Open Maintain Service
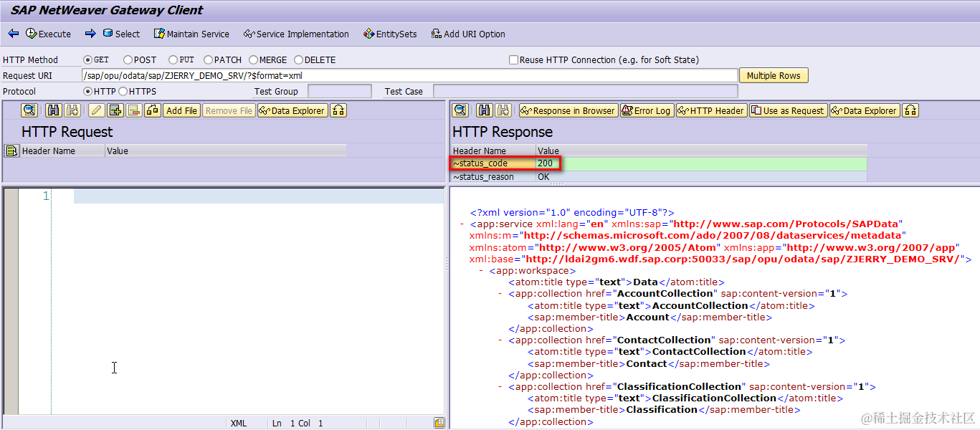The image size is (980, 430). click(x=192, y=34)
